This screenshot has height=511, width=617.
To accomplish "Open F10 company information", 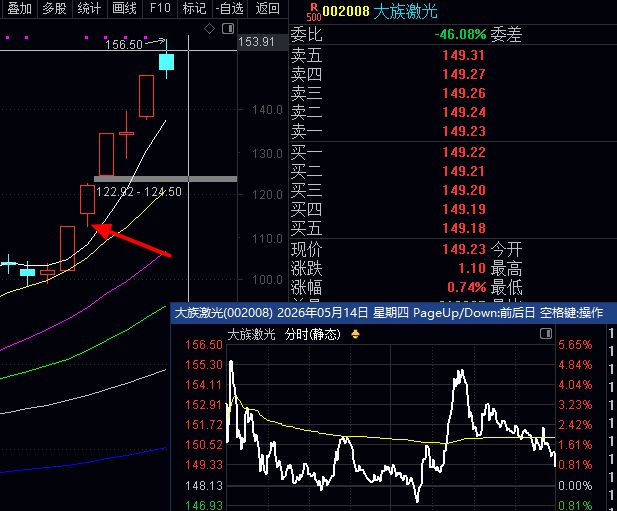I will point(160,8).
